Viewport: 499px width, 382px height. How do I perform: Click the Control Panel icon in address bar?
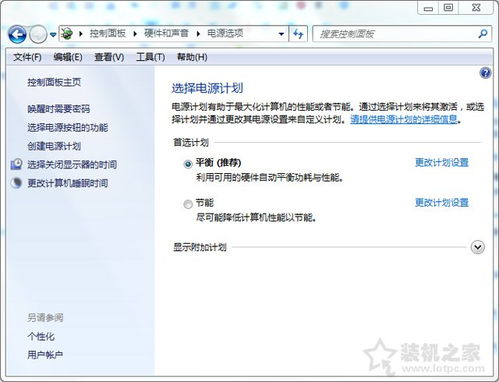coord(67,34)
